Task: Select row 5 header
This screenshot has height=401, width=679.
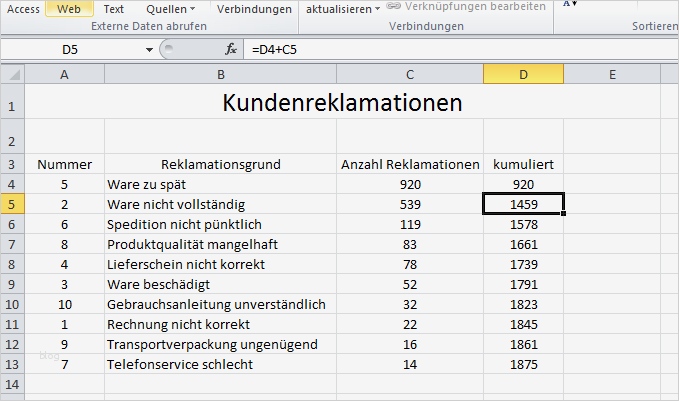Action: pyautogui.click(x=13, y=204)
